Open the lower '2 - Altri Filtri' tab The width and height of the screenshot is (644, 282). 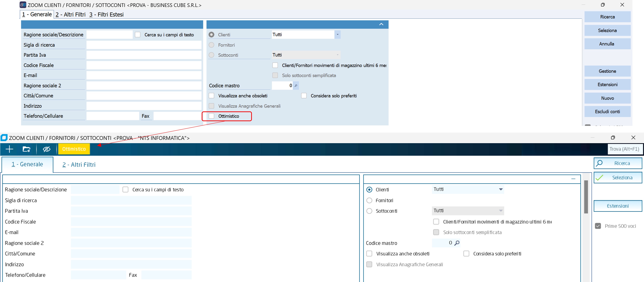click(79, 165)
